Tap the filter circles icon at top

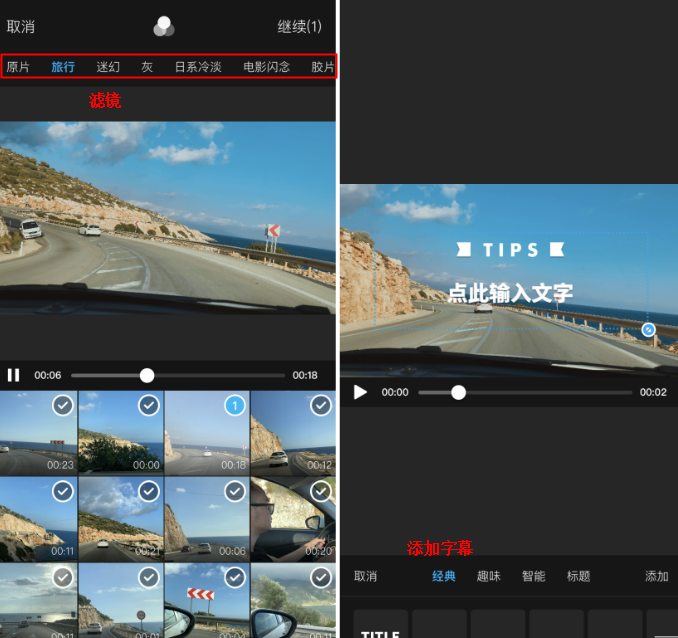(x=164, y=27)
